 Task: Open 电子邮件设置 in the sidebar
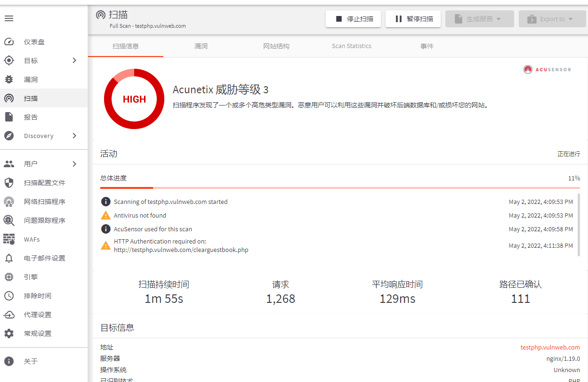coord(44,258)
